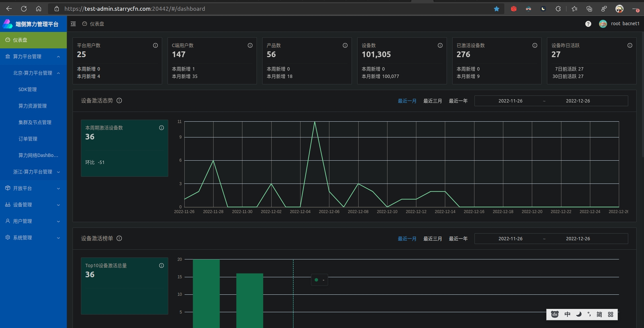Reload the page with refresh icon

(24, 9)
